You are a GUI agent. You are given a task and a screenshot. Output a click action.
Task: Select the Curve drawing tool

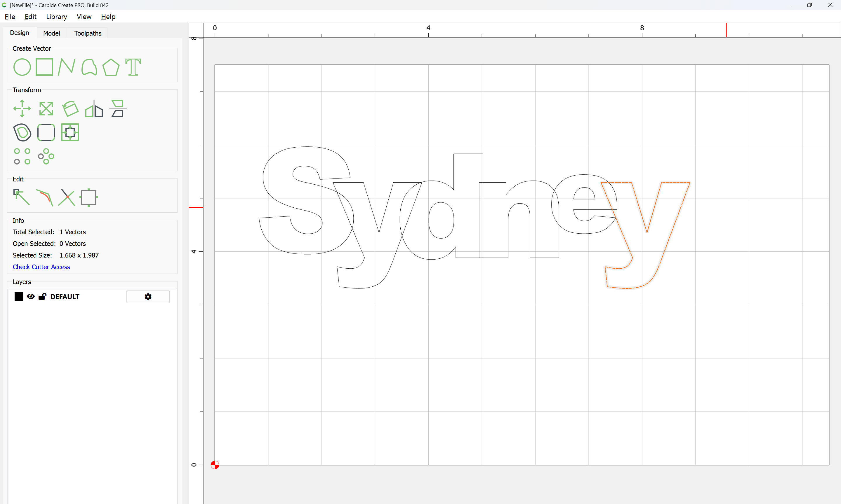pyautogui.click(x=89, y=67)
